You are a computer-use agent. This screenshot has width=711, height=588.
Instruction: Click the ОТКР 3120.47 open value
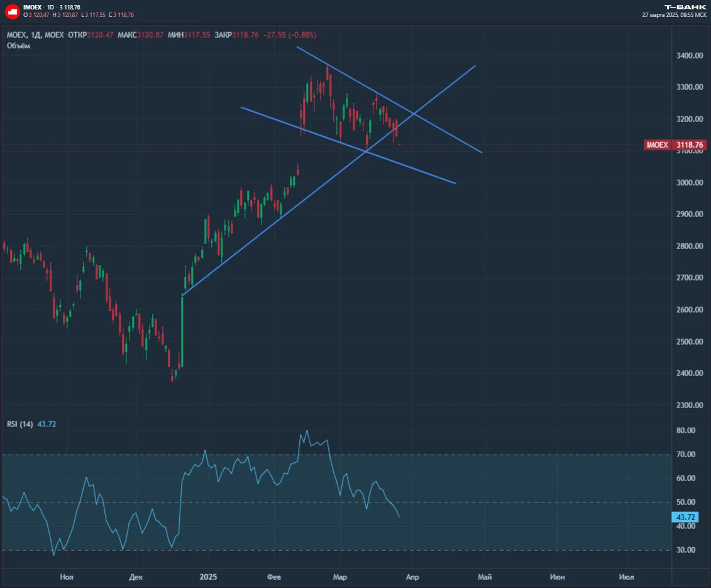(91, 35)
